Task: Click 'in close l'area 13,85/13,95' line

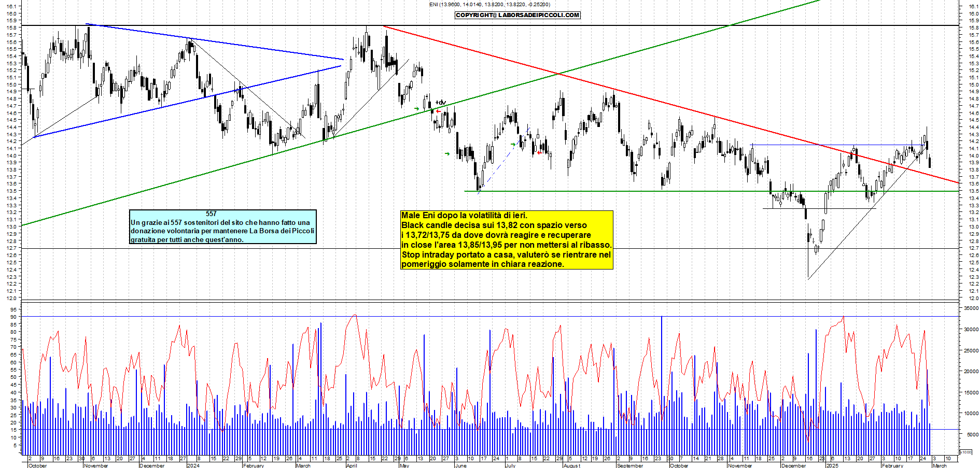Action: [x=507, y=245]
